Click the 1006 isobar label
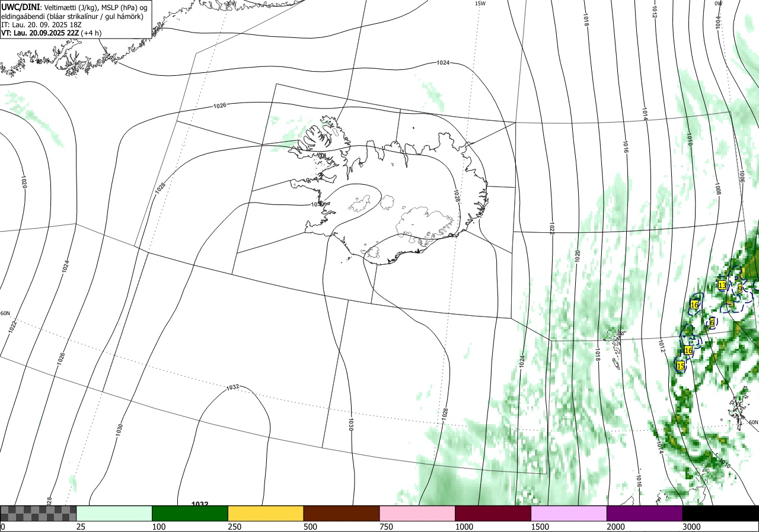759x532 pixels. (x=741, y=176)
